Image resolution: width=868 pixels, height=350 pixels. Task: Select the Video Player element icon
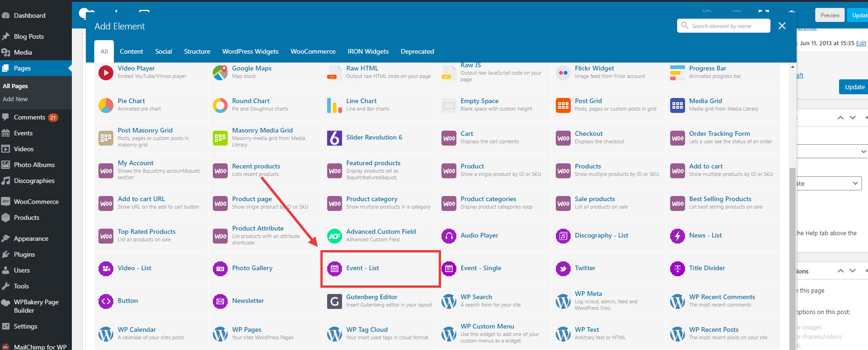pos(106,73)
